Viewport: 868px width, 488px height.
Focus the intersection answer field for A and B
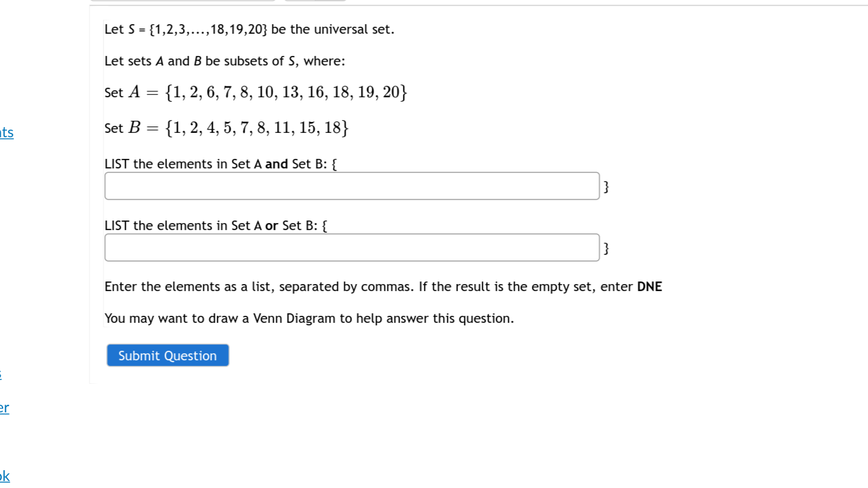(x=352, y=186)
